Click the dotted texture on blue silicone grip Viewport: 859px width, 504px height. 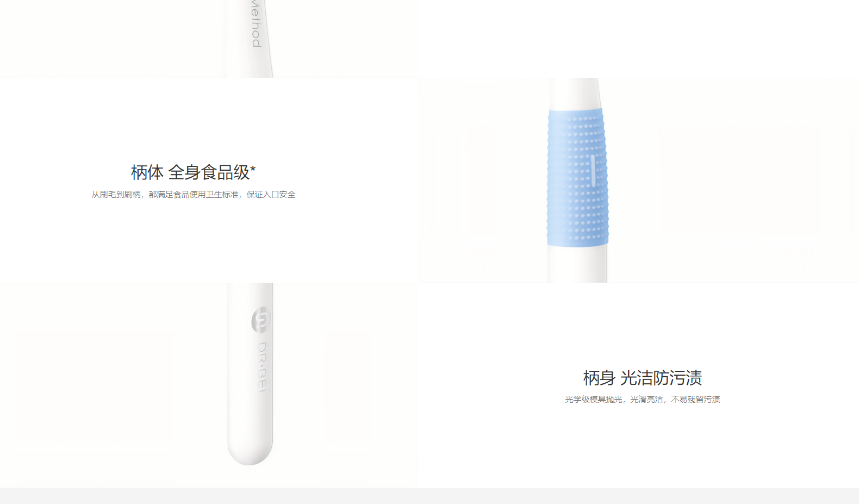coord(577,178)
